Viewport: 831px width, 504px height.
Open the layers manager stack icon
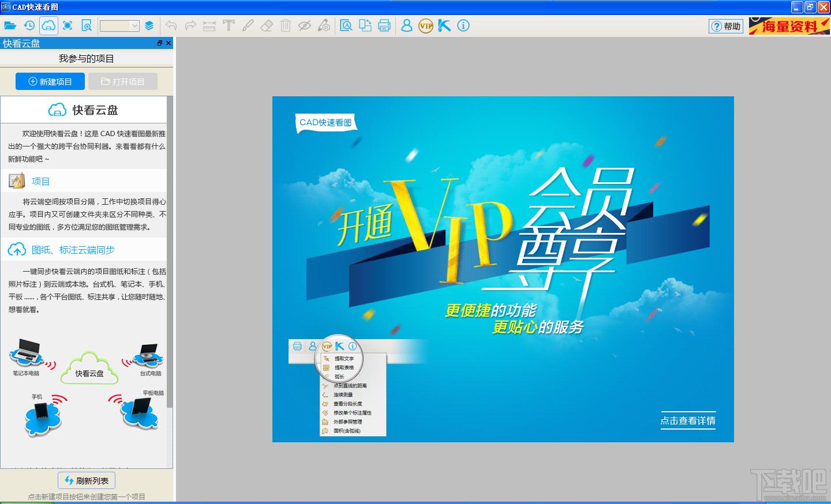click(149, 25)
